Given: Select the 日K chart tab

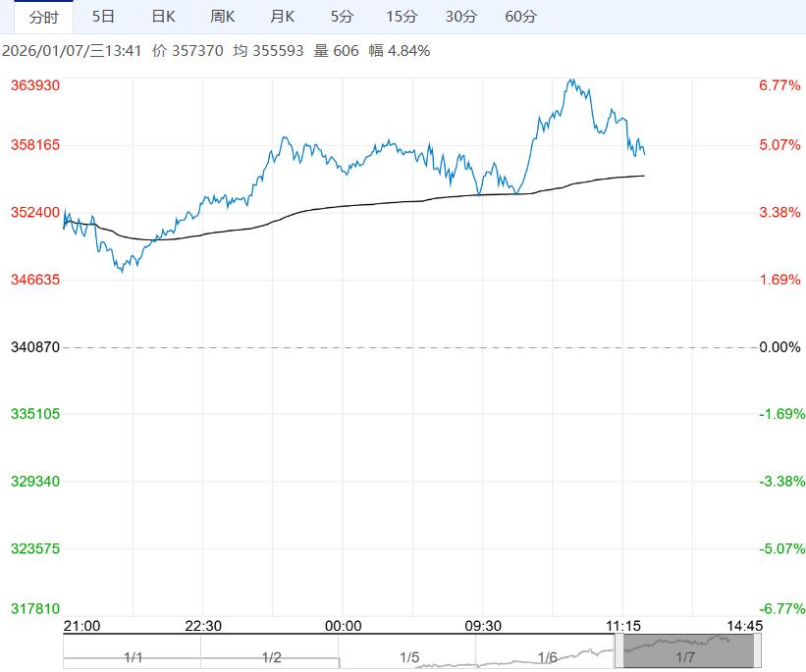Looking at the screenshot, I should point(163,17).
